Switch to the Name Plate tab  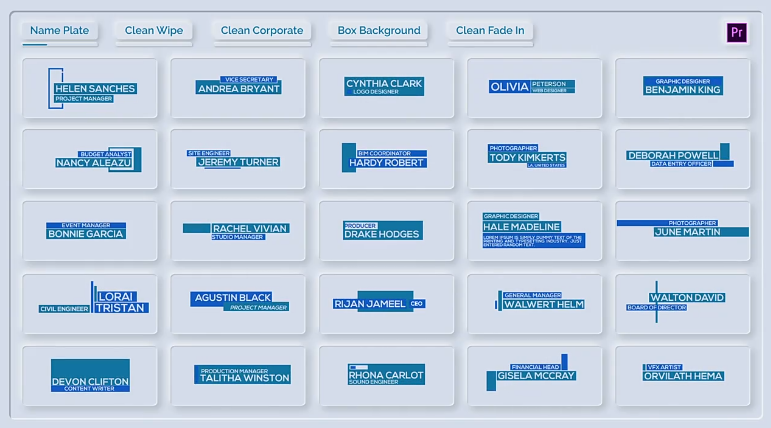click(59, 31)
